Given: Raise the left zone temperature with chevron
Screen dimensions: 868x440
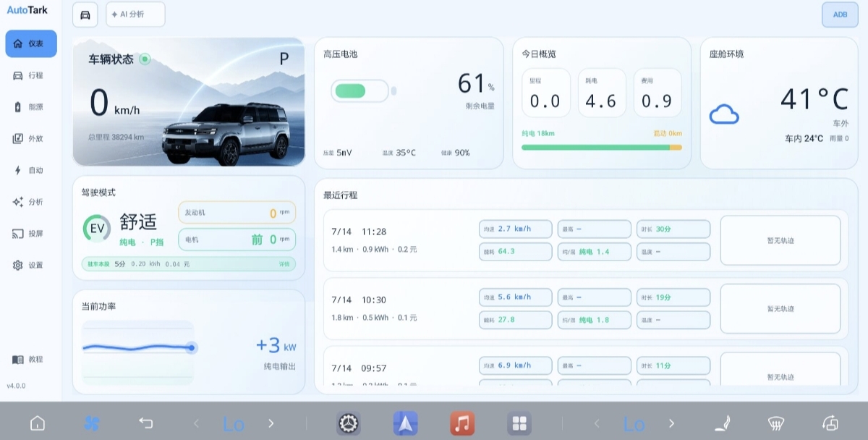Looking at the screenshot, I should point(271,423).
